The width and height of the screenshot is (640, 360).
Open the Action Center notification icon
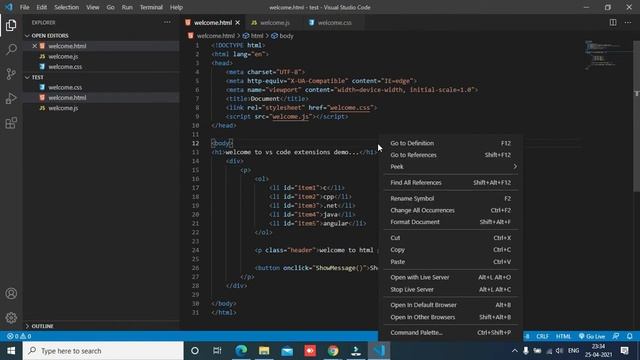pyautogui.click(x=624, y=351)
